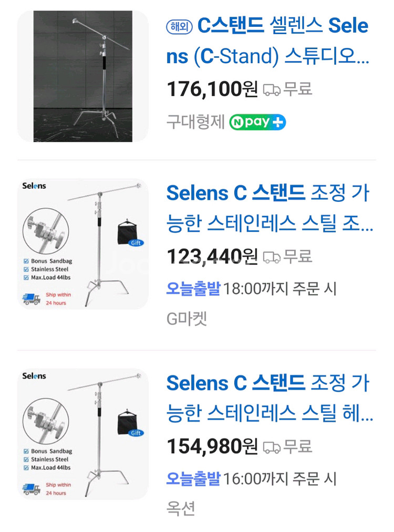Click the 176,100원 price
This screenshot has width=394, height=532.
tap(212, 89)
